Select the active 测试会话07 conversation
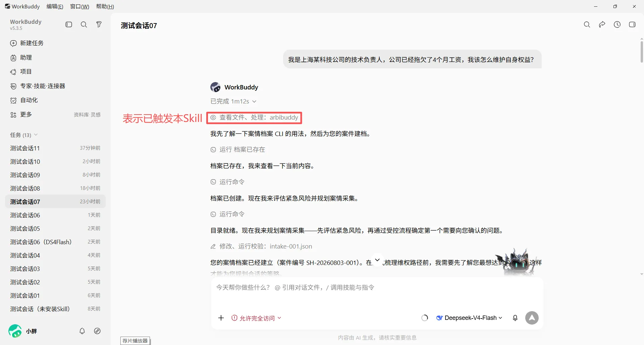The width and height of the screenshot is (644, 345). point(55,202)
